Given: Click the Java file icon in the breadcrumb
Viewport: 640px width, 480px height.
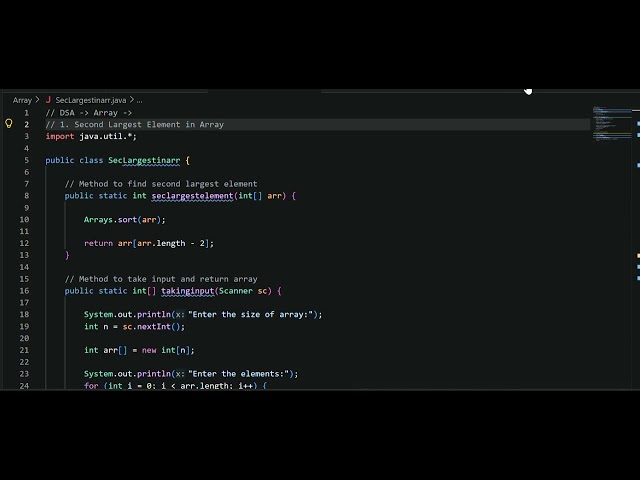Looking at the screenshot, I should (48, 100).
